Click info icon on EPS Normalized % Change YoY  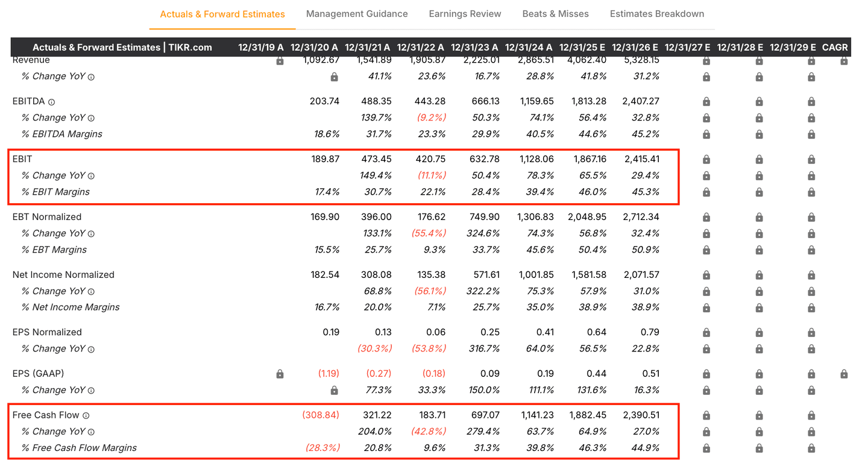pyautogui.click(x=91, y=349)
